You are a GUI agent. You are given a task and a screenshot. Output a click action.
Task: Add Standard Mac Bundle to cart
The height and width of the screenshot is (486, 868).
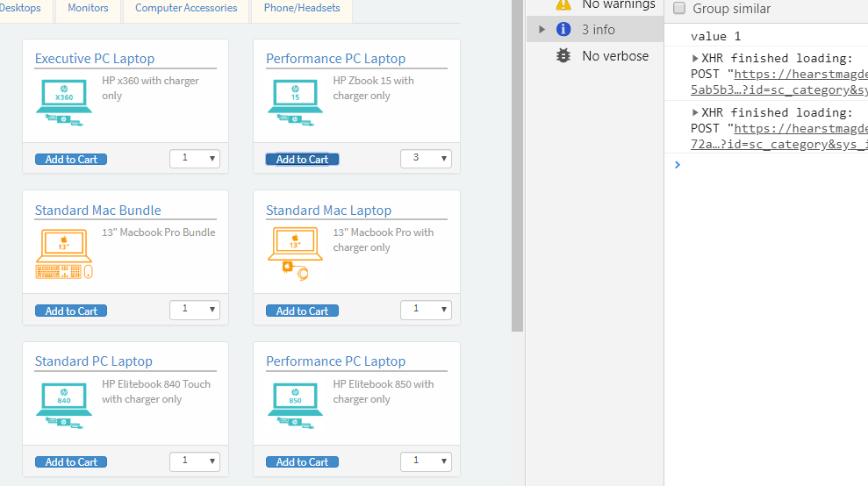coord(71,311)
